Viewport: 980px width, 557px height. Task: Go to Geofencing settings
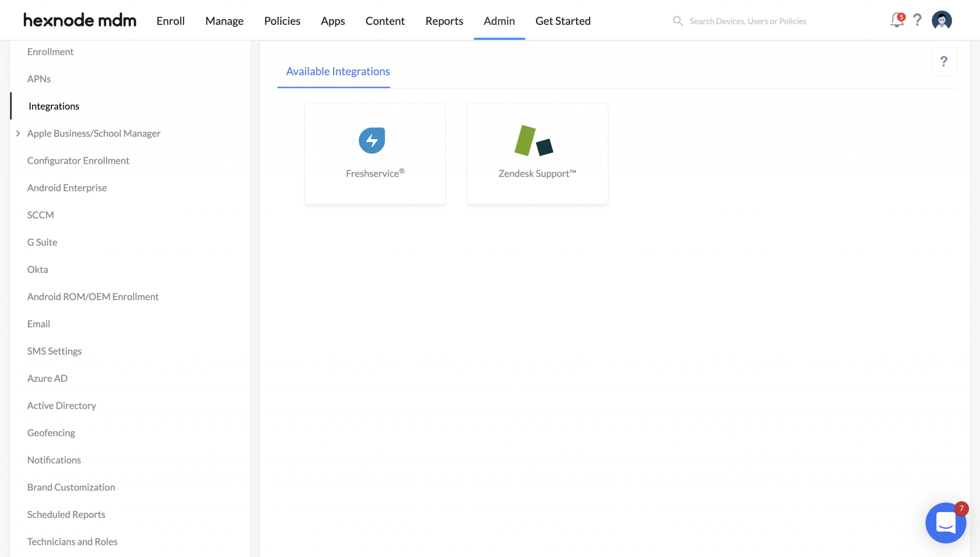[51, 433]
